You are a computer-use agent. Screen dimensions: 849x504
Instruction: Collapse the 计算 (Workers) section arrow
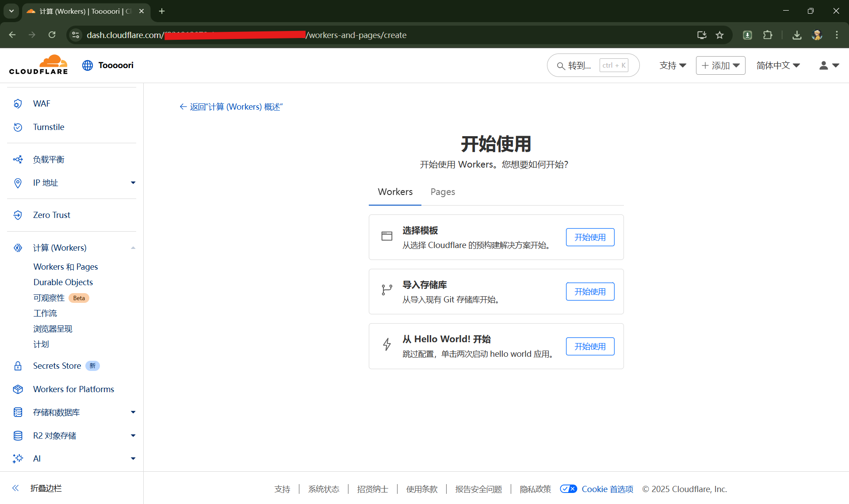point(133,248)
